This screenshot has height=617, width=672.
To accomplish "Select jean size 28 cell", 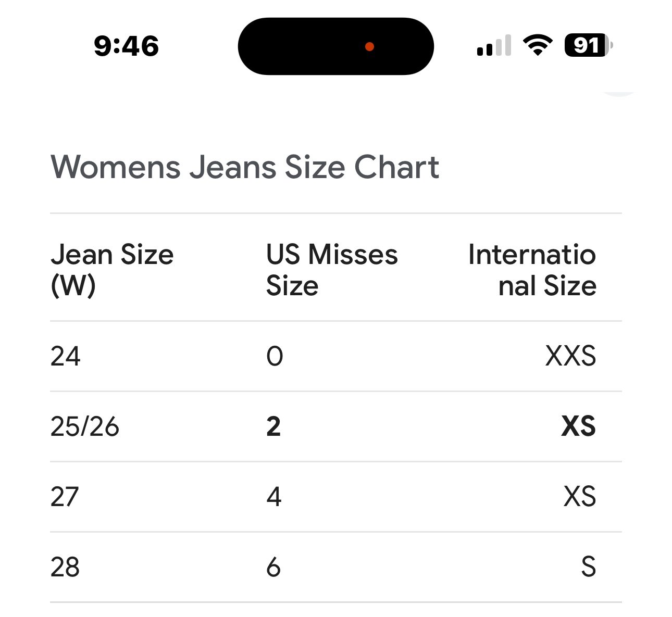I will coord(65,568).
